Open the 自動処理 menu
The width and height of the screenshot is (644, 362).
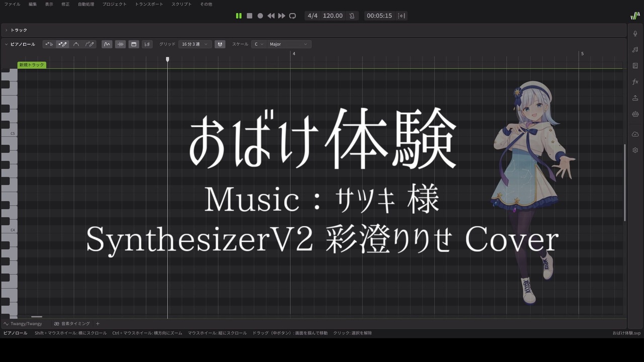(x=86, y=4)
